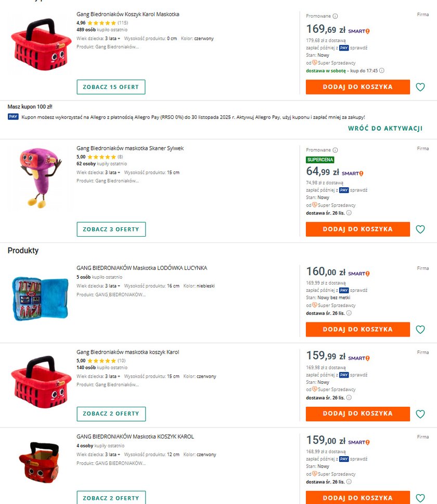Add Koszyk Karol Maskotka 169,69 zł to favorites
Viewport: 437px width, 504px height.
point(420,87)
